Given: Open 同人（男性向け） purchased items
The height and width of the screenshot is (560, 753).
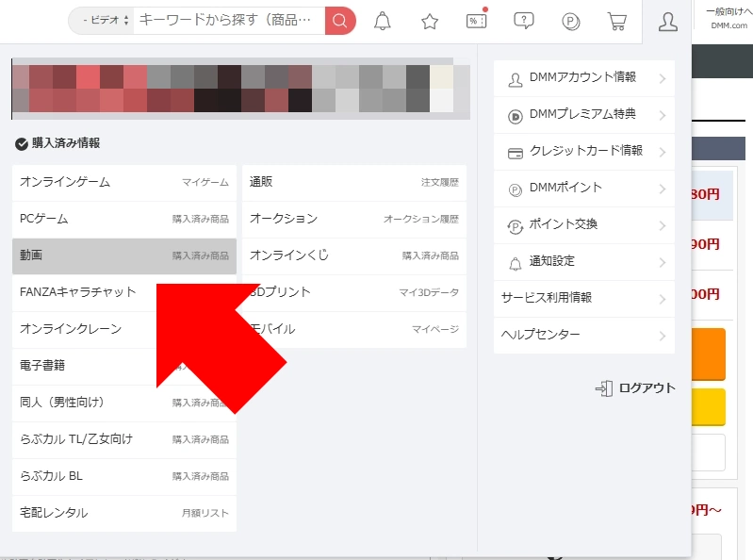Looking at the screenshot, I should (x=124, y=403).
